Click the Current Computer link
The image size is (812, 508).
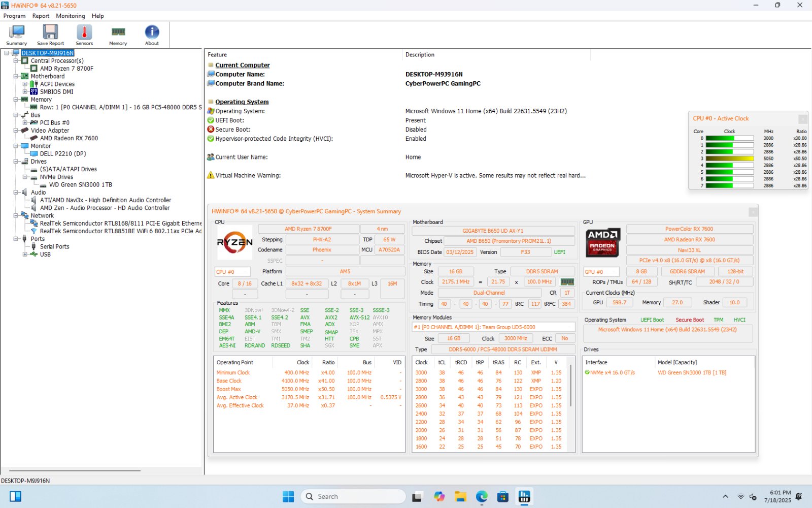(243, 65)
